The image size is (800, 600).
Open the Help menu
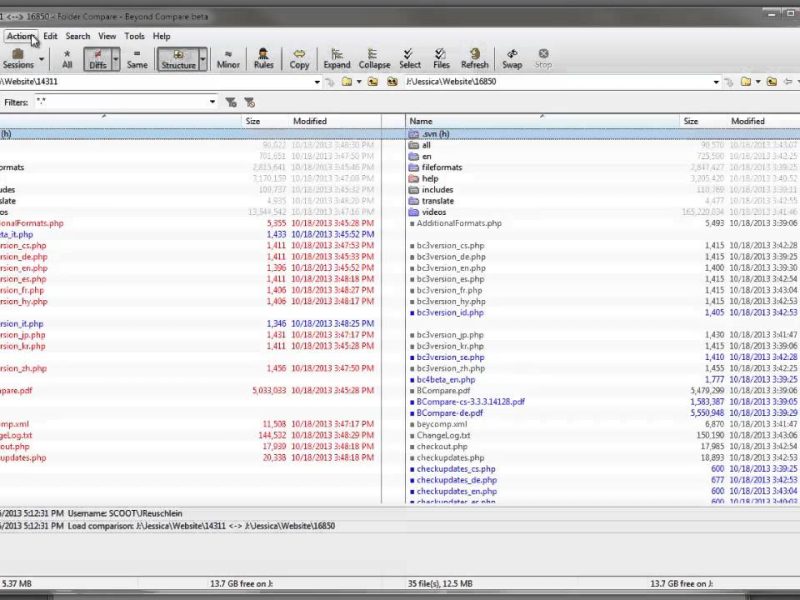[161, 36]
